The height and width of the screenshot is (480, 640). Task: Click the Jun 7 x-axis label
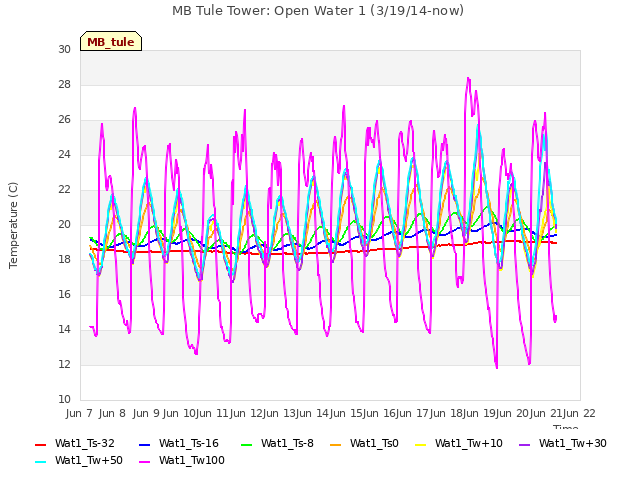coord(79,413)
